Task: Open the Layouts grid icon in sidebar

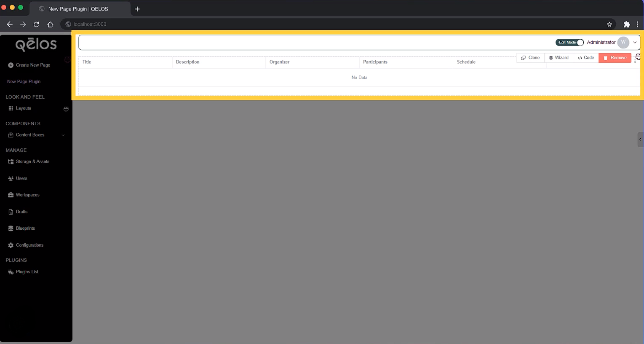Action: point(11,108)
